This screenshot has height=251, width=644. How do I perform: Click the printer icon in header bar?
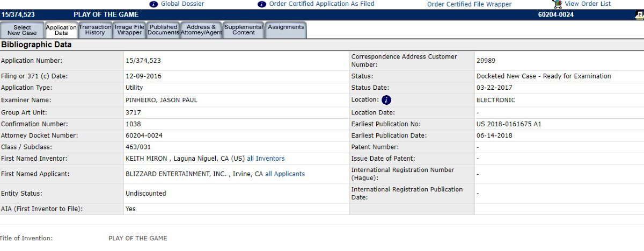coord(639,15)
